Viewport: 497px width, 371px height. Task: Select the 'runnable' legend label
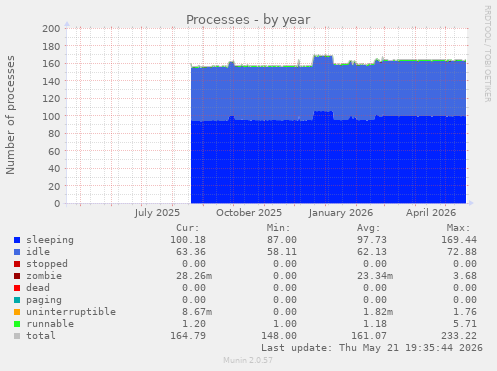(x=50, y=324)
